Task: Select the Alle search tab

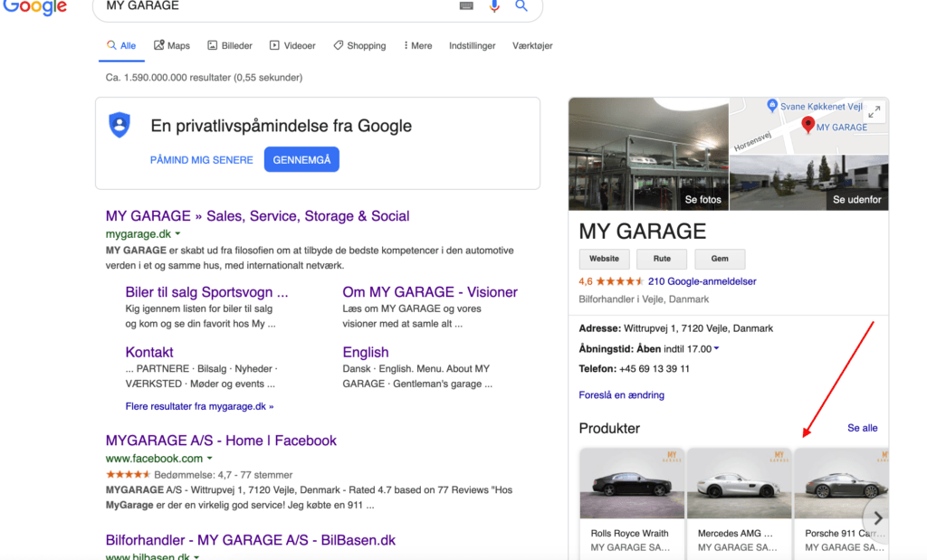Action: 122,45
